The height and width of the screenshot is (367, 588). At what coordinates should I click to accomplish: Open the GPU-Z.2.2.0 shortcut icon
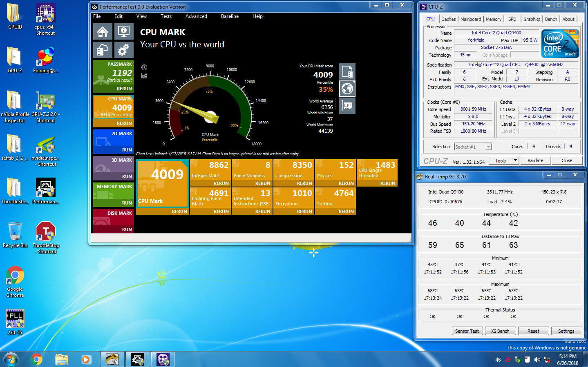point(45,107)
